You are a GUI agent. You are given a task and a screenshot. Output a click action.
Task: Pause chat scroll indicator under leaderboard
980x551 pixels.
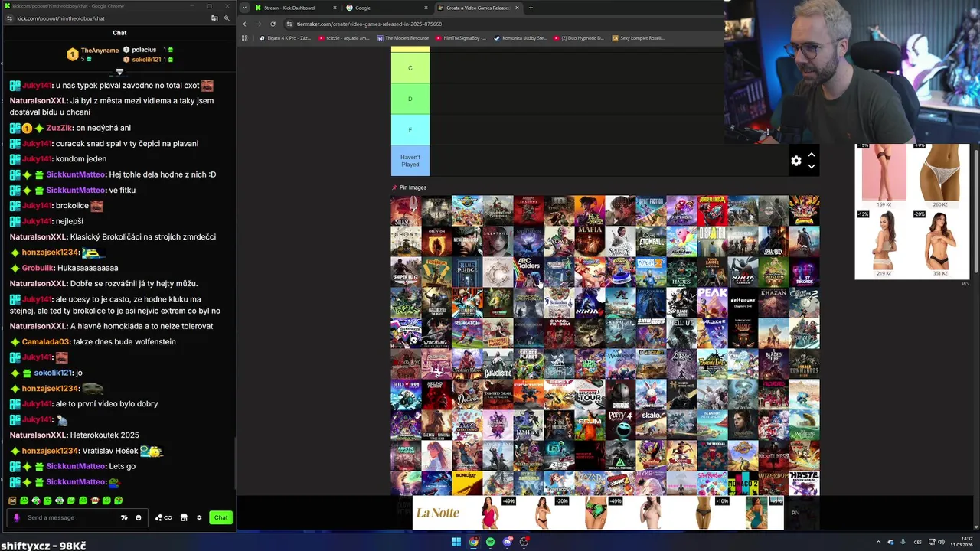[119, 72]
